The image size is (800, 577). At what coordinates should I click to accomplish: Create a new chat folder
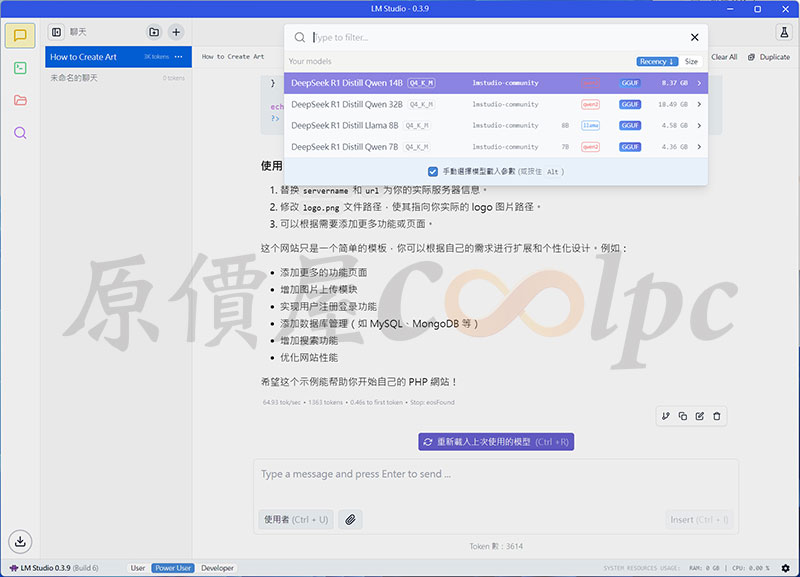[154, 32]
